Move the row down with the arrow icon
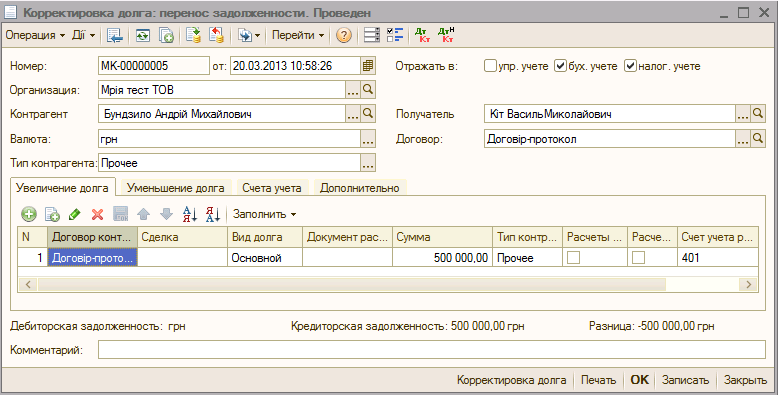The image size is (778, 395). [x=166, y=214]
